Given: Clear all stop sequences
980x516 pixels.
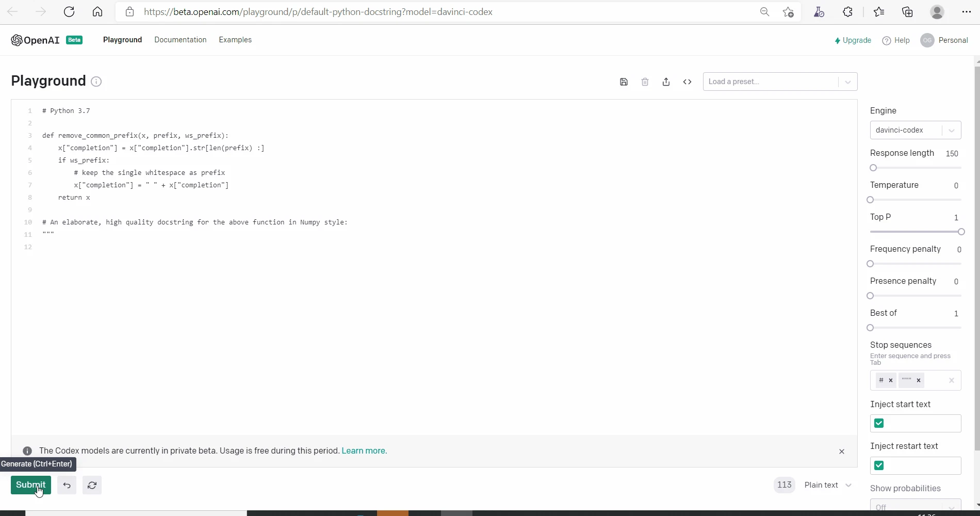Looking at the screenshot, I should [951, 380].
